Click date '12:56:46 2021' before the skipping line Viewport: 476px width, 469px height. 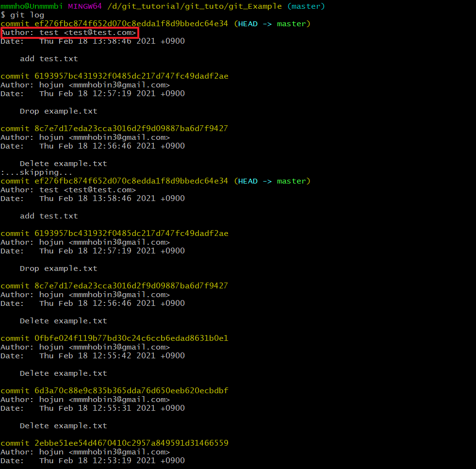124,146
